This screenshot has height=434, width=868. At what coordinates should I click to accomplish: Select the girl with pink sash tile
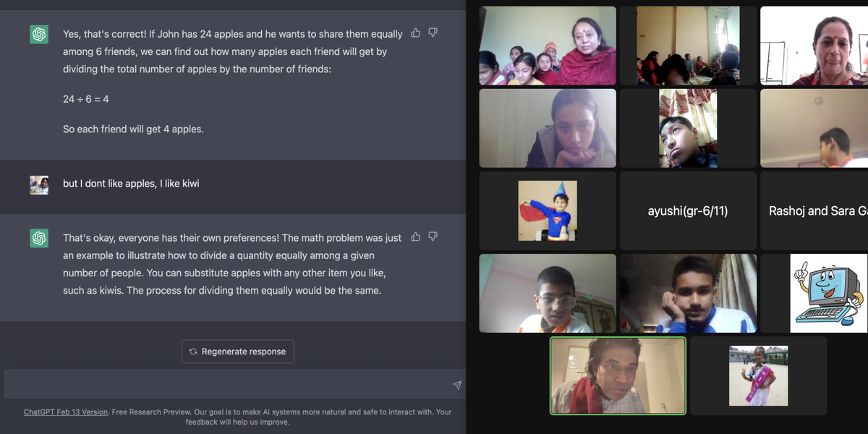pos(758,375)
